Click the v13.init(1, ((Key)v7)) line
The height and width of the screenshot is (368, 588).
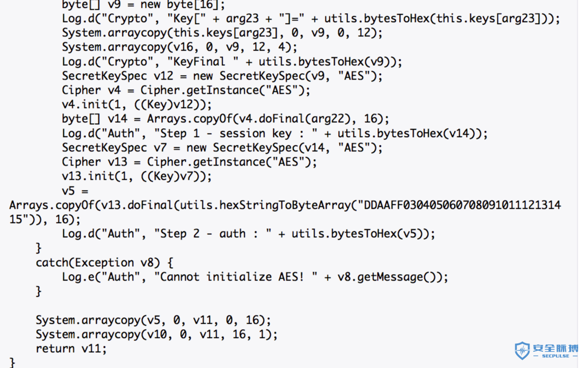(x=137, y=176)
